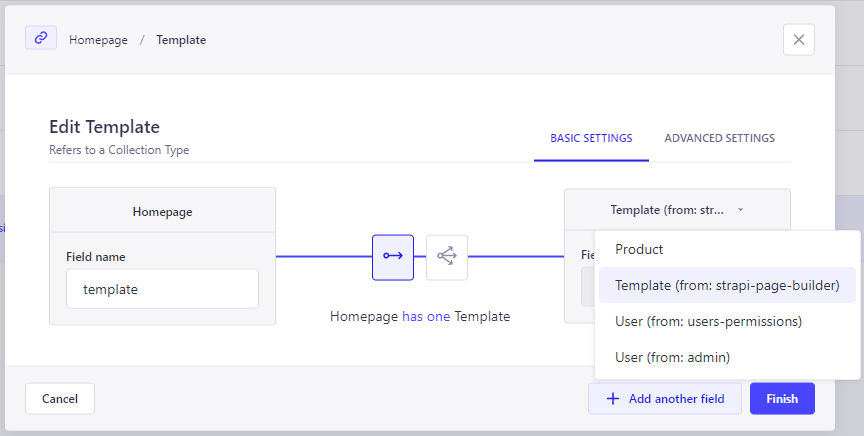The image size is (864, 436).
Task: Click the 'has one' relation text
Action: click(426, 316)
